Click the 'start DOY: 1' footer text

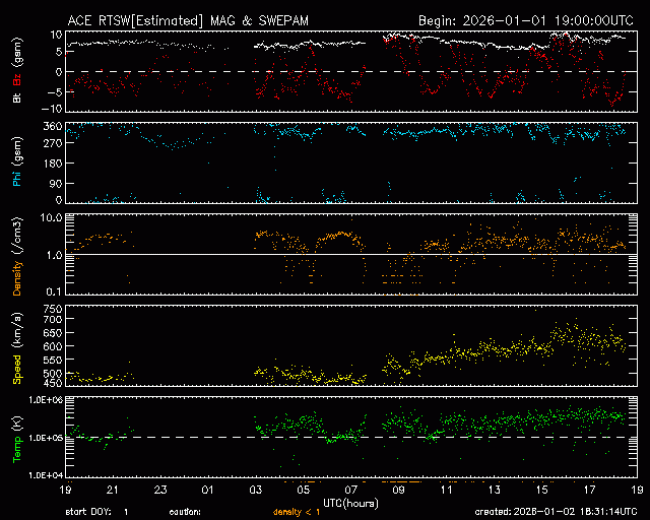97,512
